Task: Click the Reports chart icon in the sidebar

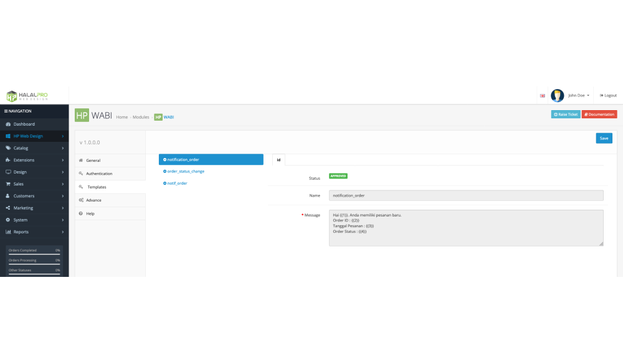Action: 8,232
